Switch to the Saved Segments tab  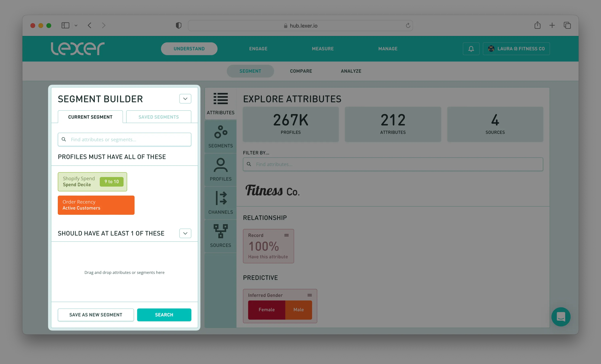point(159,117)
